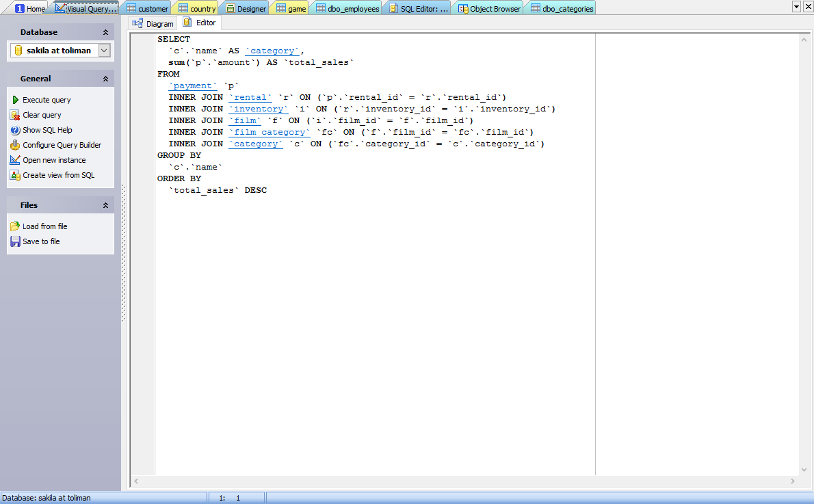Screen dimensions: 814x504
Task: Click the scroll down arrow in editor
Action: [x=804, y=470]
